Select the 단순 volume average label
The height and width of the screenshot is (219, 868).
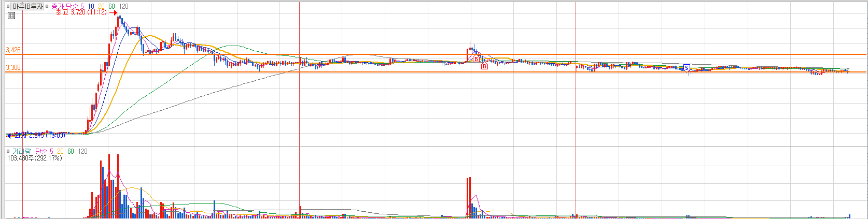click(x=41, y=151)
